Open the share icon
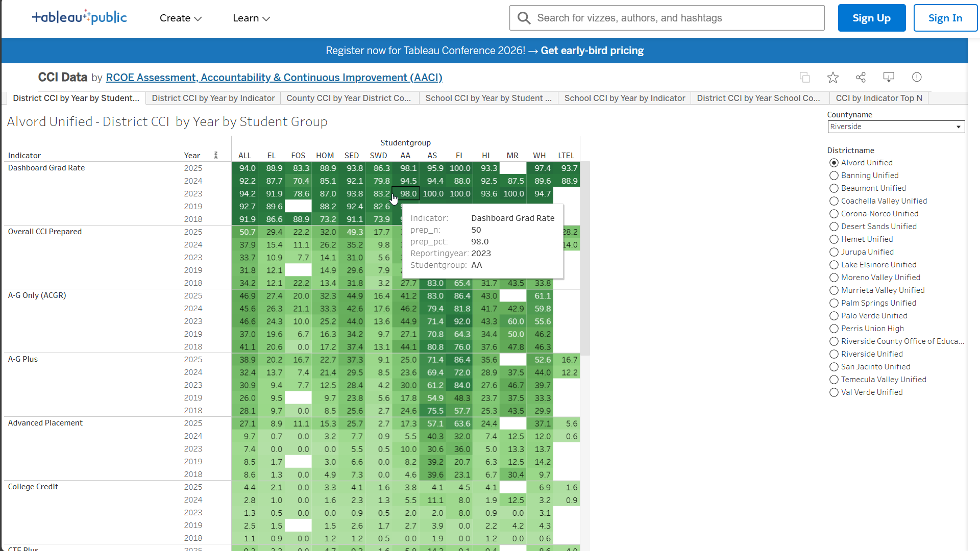Screen dimensions: 980x551 (861, 77)
